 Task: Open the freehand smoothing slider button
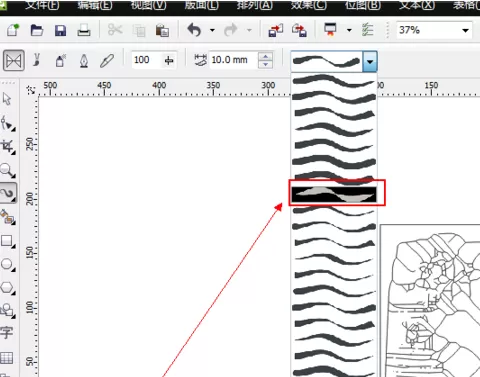coord(169,60)
